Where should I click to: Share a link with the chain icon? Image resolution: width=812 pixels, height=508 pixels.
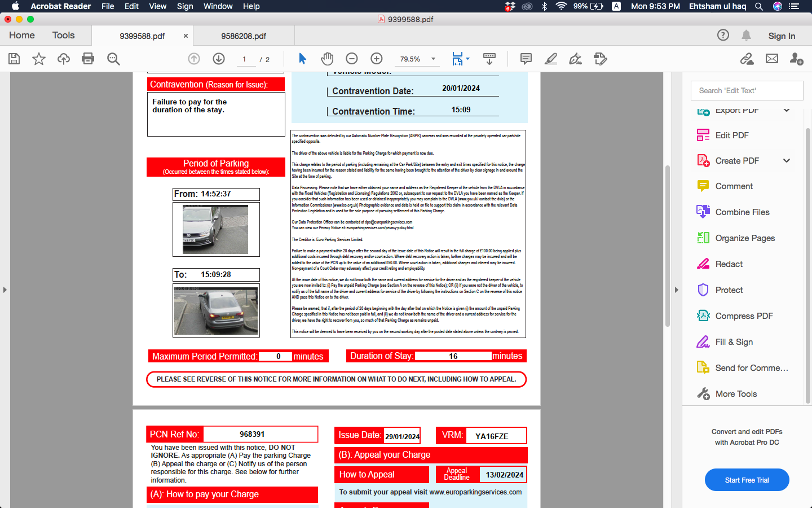coord(747,59)
